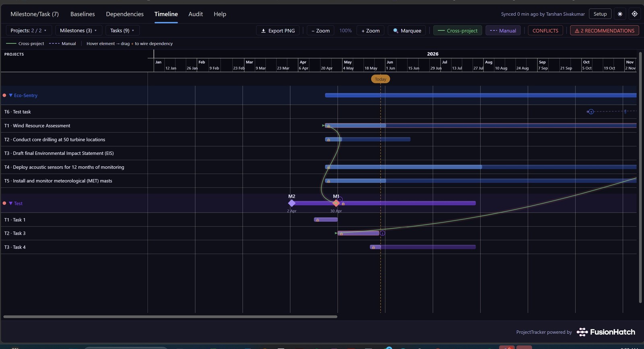
Task: Click the core drilling task progress bar
Action: click(368, 139)
